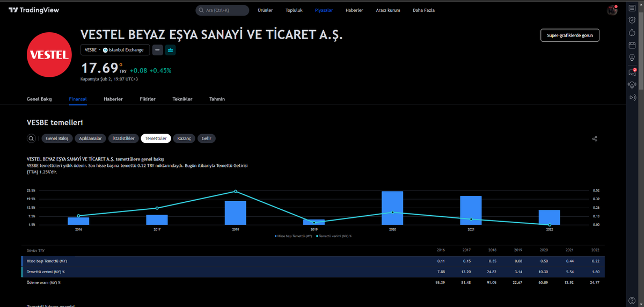Select the İstatistikler pill
The width and height of the screenshot is (644, 307).
tap(123, 138)
